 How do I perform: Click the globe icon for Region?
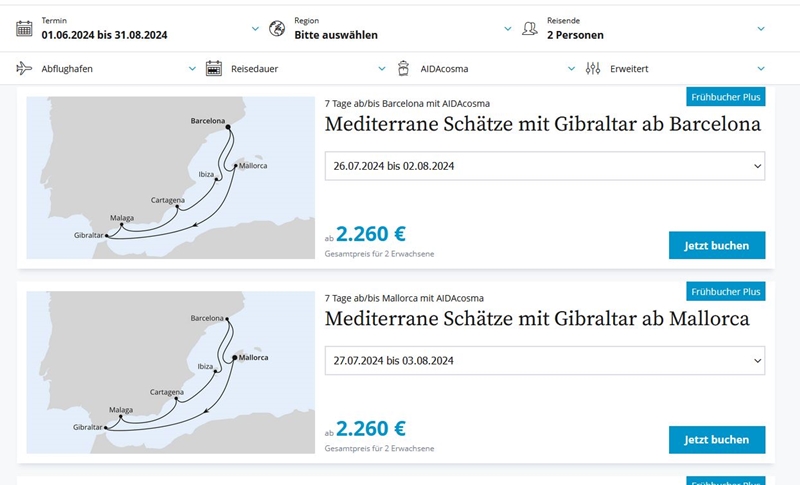click(x=277, y=28)
